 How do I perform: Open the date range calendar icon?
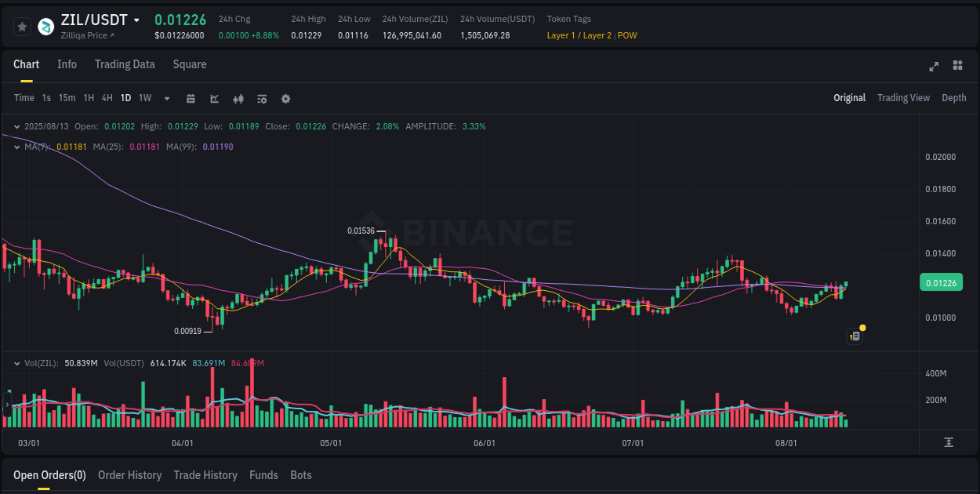pyautogui.click(x=191, y=98)
